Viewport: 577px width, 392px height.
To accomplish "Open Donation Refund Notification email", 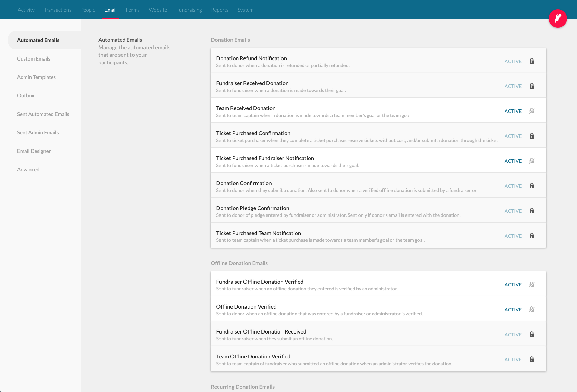I will (378, 60).
